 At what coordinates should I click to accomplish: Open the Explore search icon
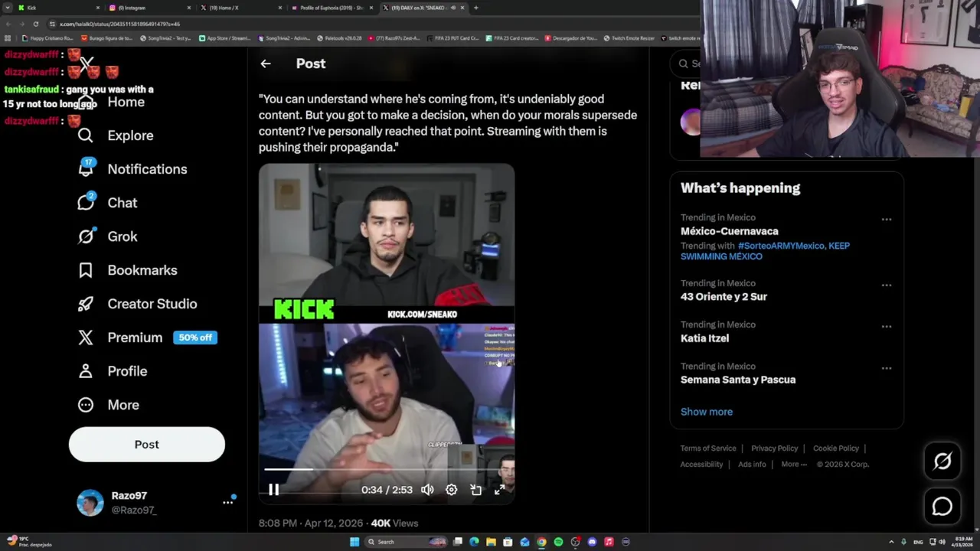point(86,135)
